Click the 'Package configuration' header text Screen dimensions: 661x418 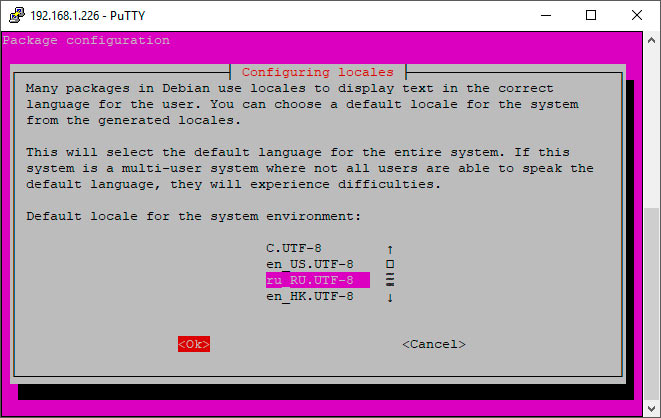click(x=86, y=40)
